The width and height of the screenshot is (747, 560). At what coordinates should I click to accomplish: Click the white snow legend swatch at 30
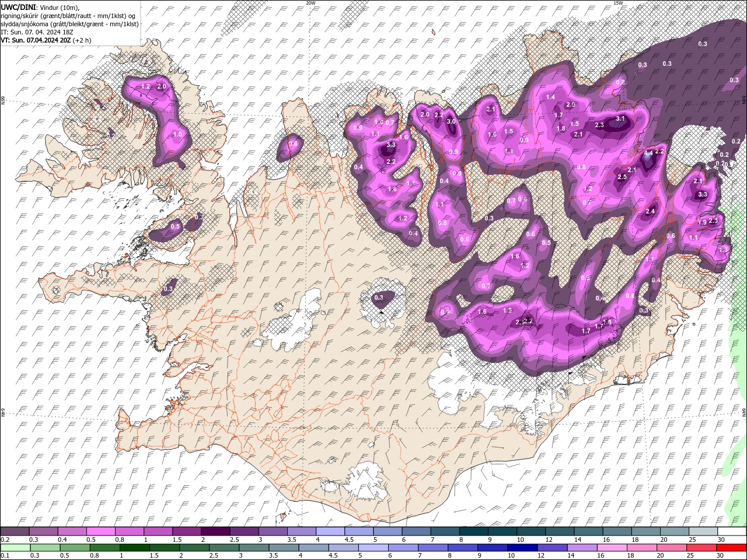coord(731,531)
